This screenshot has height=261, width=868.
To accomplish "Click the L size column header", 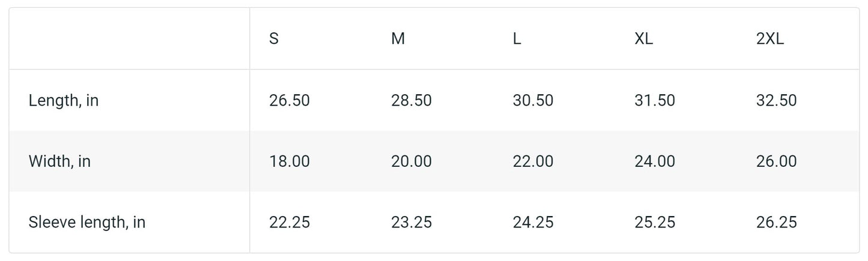I will [517, 39].
